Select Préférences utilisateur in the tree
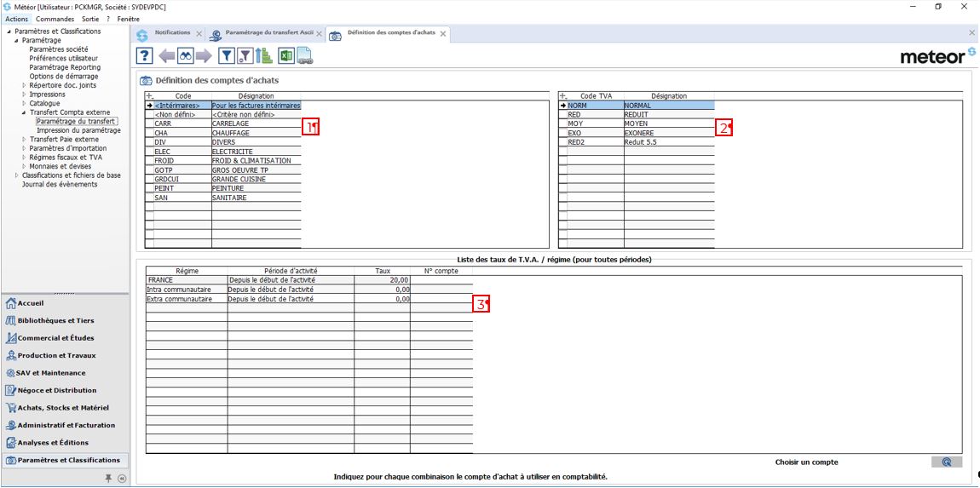 pyautogui.click(x=64, y=58)
